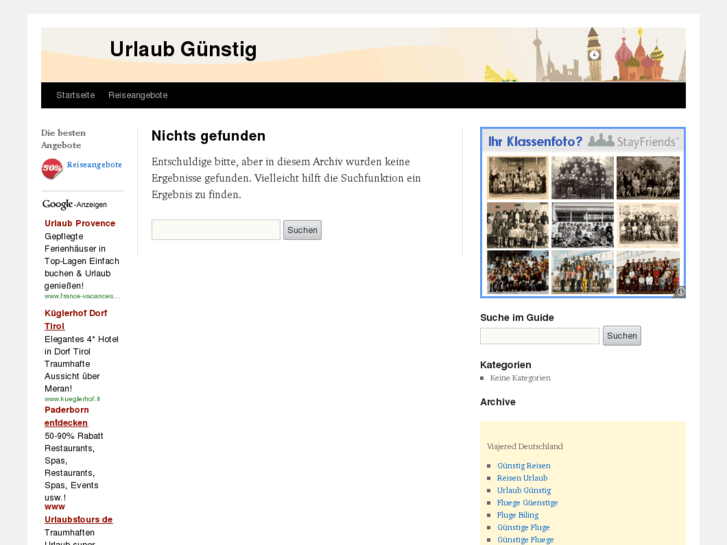727x545 pixels.
Task: Open the Reiseangebote navigation menu item
Action: click(x=138, y=95)
